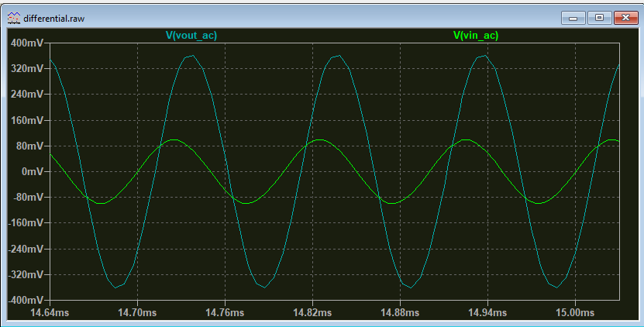The height and width of the screenshot is (327, 644).
Task: Click the 14.94ms time axis label
Action: click(x=487, y=312)
